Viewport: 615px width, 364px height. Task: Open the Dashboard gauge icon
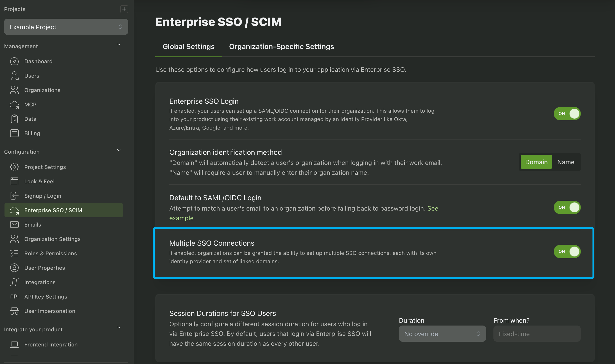[14, 61]
